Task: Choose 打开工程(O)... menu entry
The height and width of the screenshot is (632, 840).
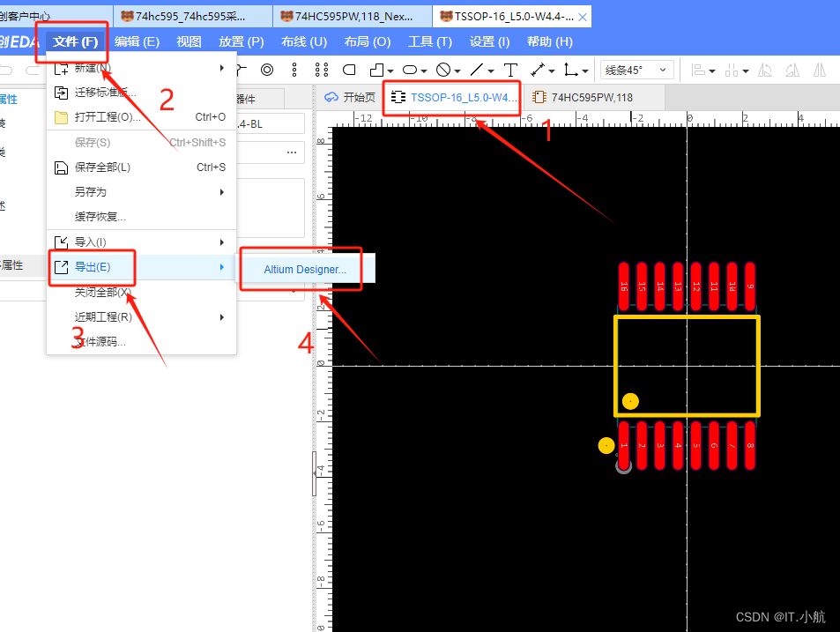Action: [141, 117]
